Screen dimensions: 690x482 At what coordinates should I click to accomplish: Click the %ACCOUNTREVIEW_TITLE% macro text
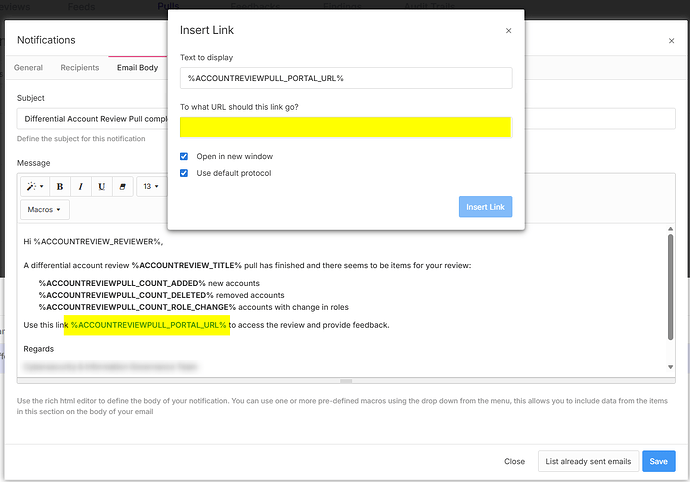(187, 265)
